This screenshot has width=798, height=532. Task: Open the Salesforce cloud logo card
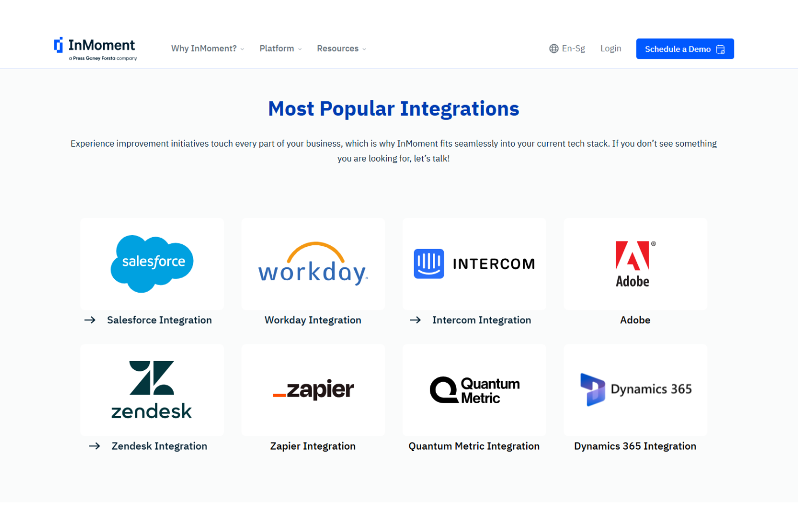pos(152,264)
